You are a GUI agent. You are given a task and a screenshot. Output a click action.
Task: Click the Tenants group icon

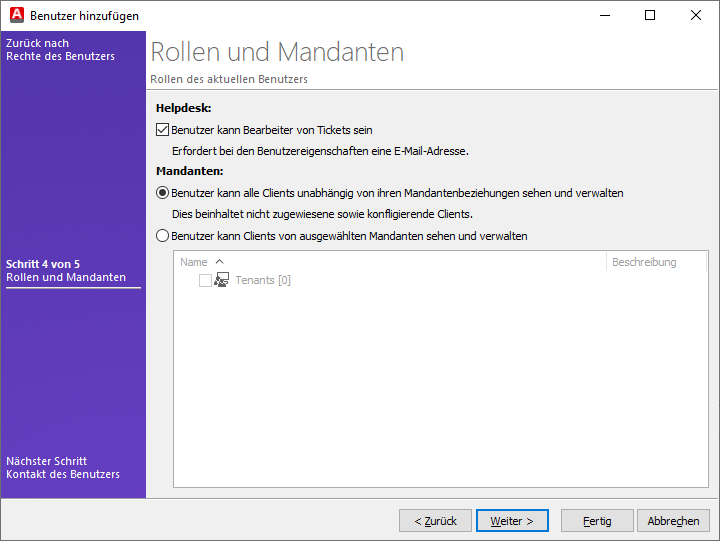point(221,280)
